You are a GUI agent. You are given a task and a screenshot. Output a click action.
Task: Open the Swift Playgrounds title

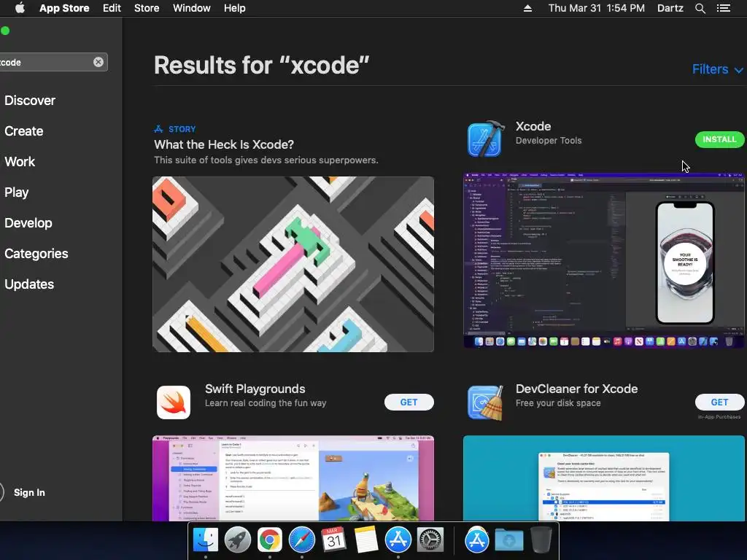point(255,389)
